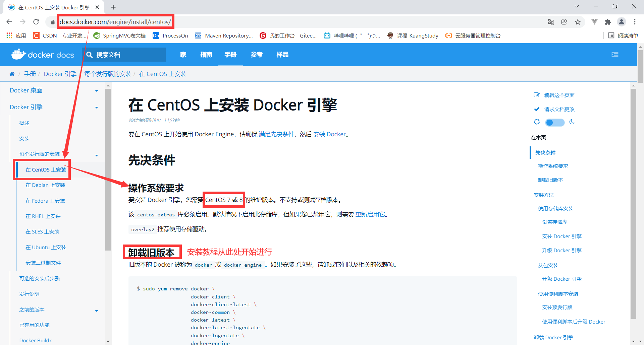Click the home icon in the breadcrumb
This screenshot has height=345, width=644.
[x=12, y=74]
